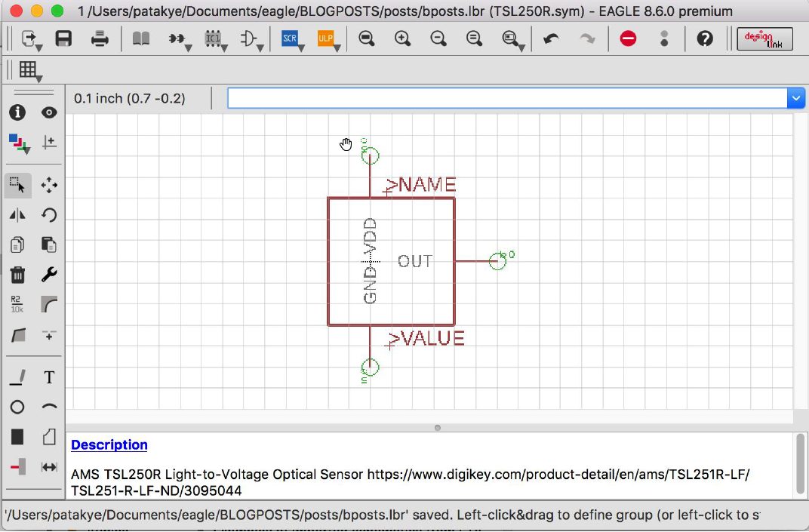Run a ULP user language program

325,38
